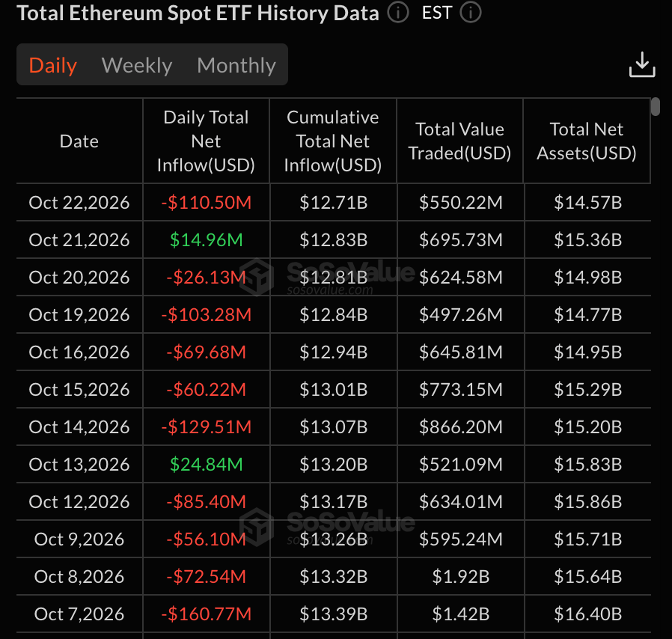
Task: Select the Daily tab
Action: tap(52, 65)
